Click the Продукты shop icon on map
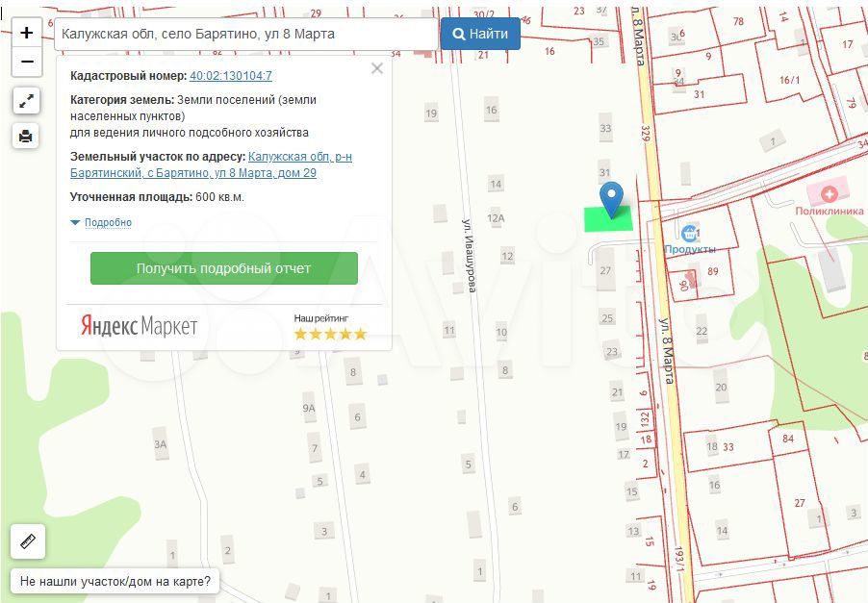Image resolution: width=868 pixels, height=603 pixels. [x=689, y=233]
